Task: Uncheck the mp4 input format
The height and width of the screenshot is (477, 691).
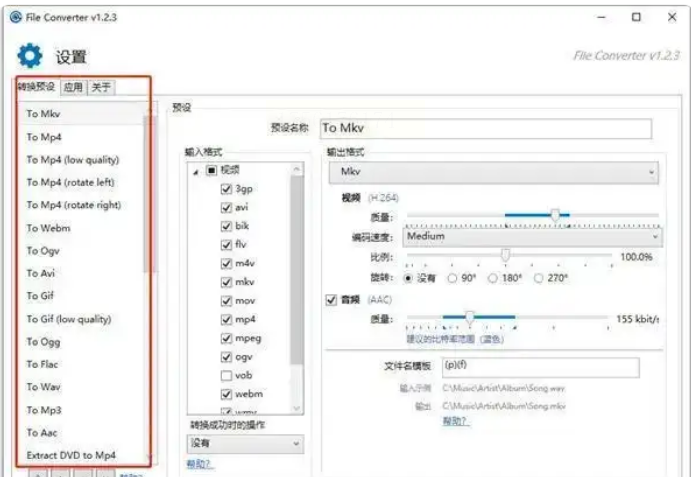Action: 226,320
